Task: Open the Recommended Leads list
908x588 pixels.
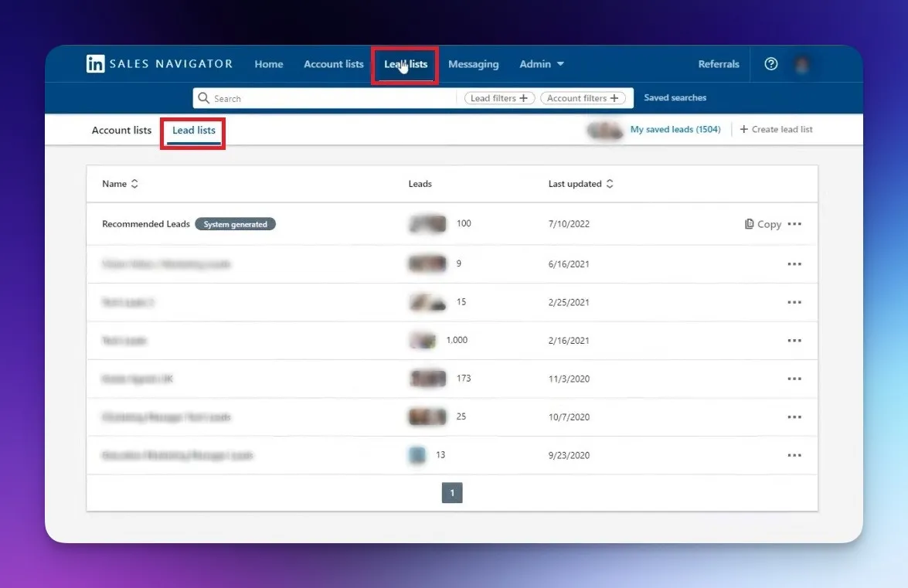Action: click(145, 224)
